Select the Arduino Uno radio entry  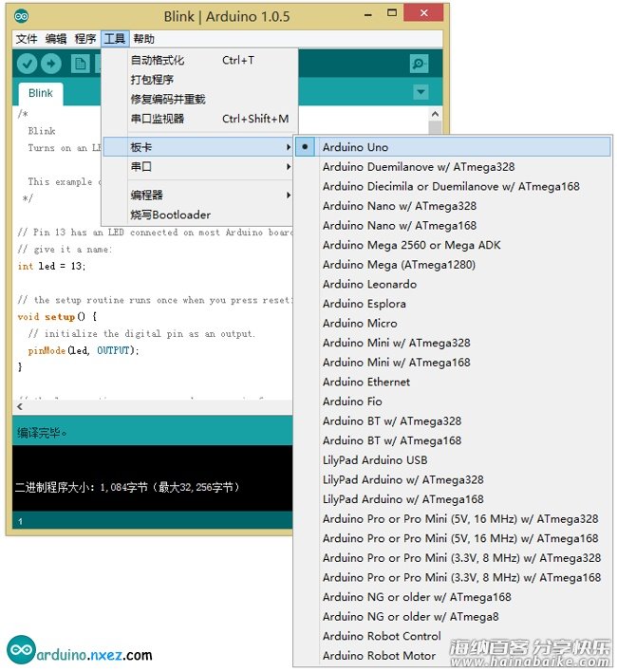pyautogui.click(x=454, y=147)
